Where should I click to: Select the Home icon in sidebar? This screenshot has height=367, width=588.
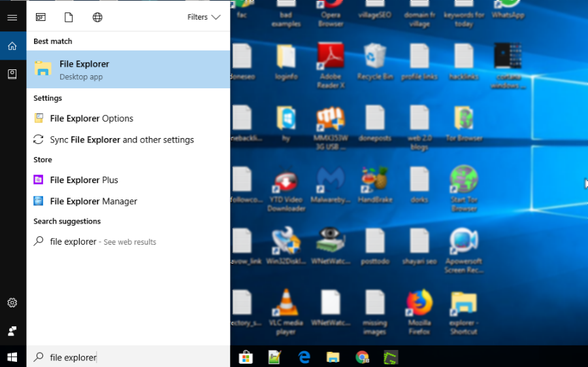pyautogui.click(x=12, y=46)
